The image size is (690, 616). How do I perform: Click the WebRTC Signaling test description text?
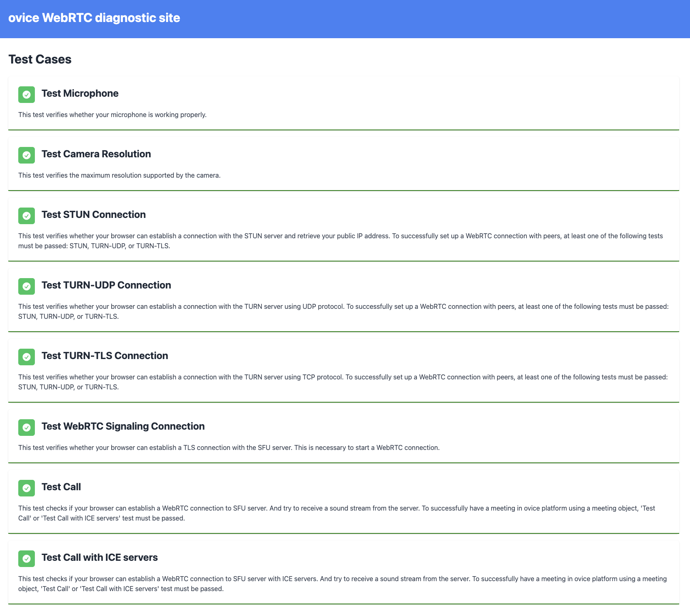229,447
